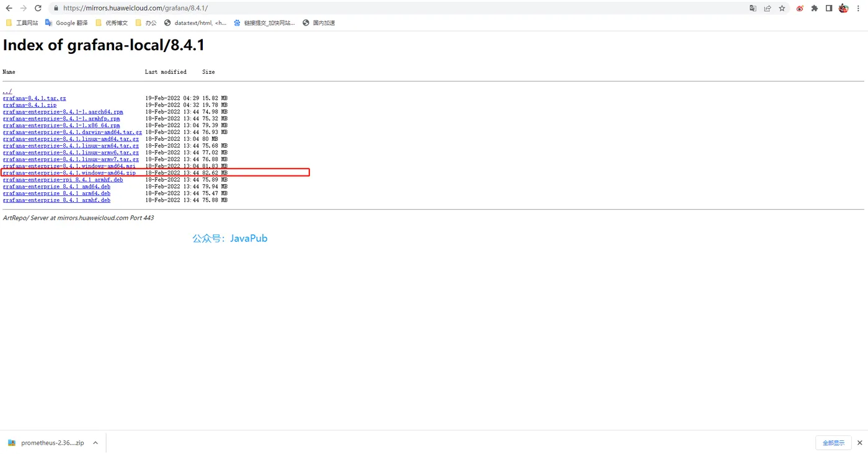This screenshot has width=868, height=454.
Task: Bookmark this page with the star
Action: [782, 9]
